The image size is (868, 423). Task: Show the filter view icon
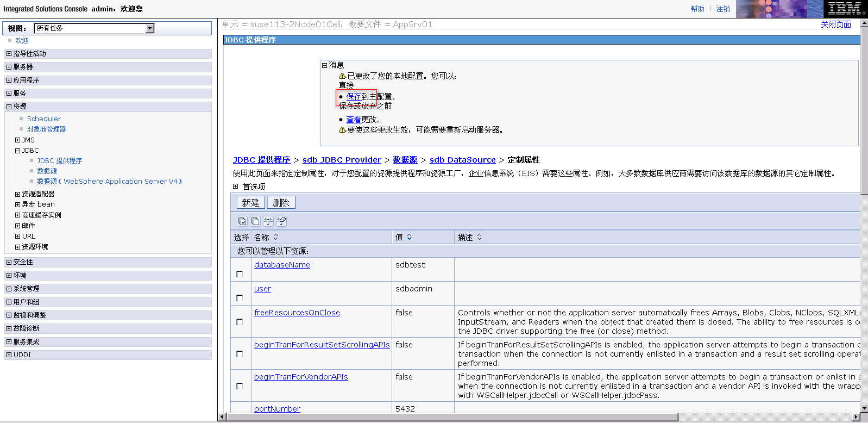click(268, 221)
